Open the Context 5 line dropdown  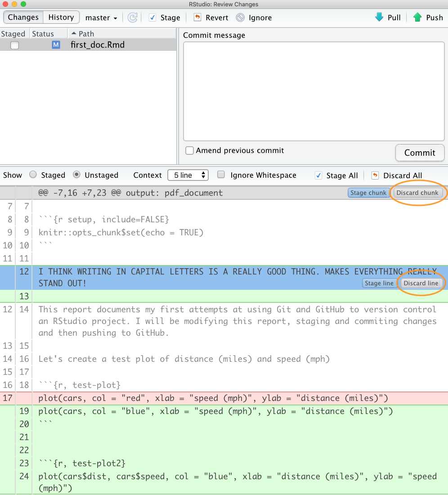pos(188,175)
